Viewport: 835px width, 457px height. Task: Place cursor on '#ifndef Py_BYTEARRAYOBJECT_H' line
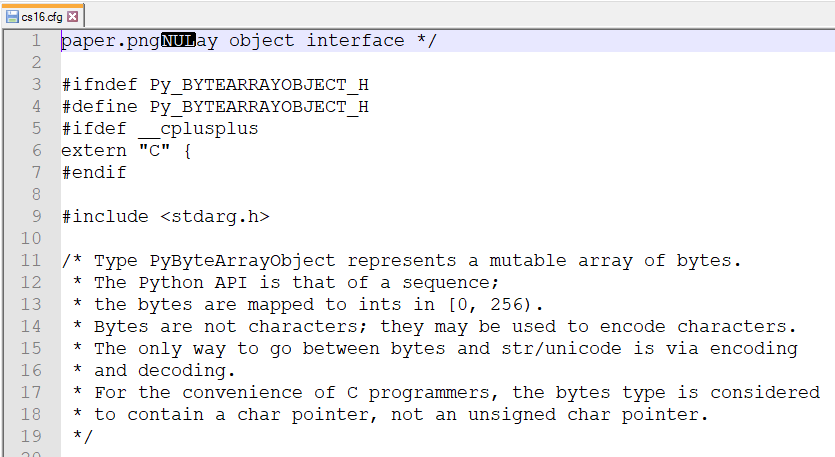coord(215,85)
